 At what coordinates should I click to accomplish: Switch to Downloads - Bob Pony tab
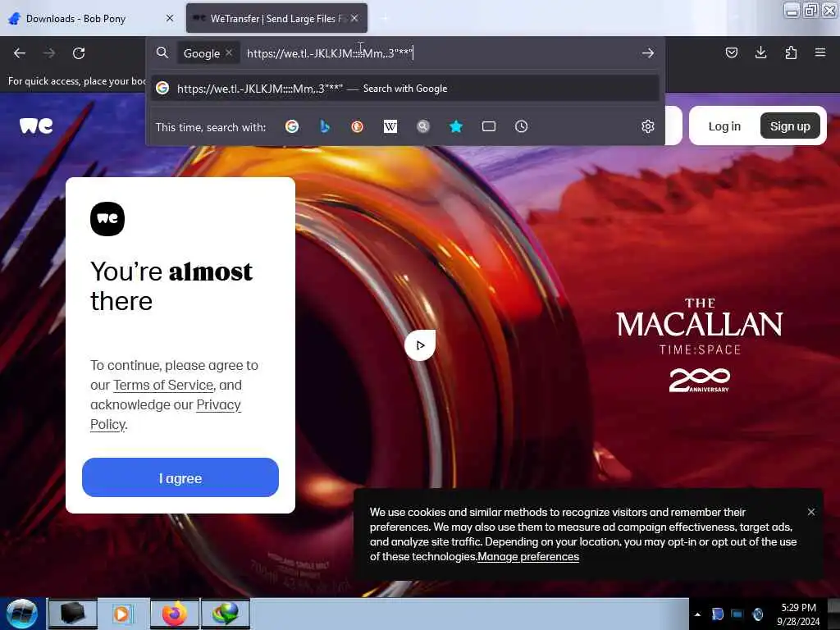[91, 19]
